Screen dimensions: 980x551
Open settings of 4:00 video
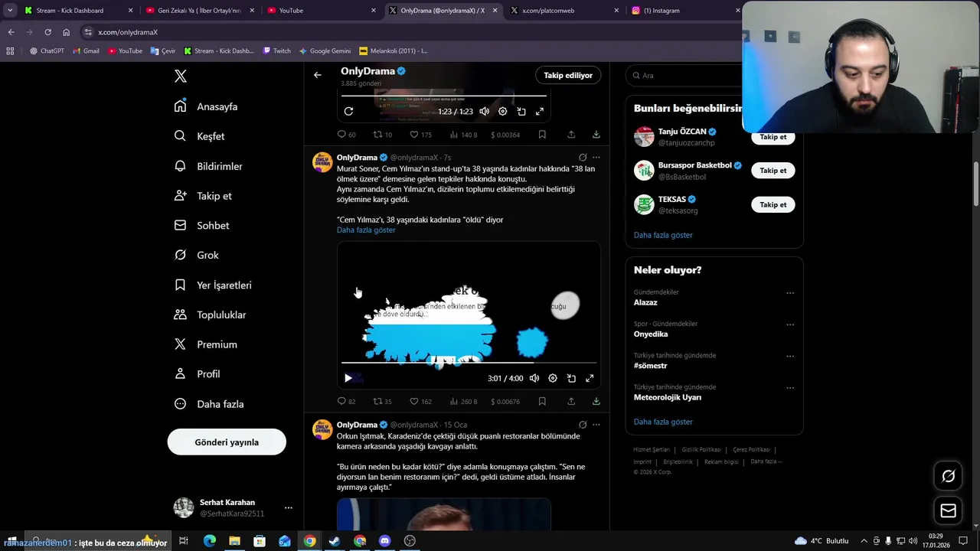[x=553, y=378]
